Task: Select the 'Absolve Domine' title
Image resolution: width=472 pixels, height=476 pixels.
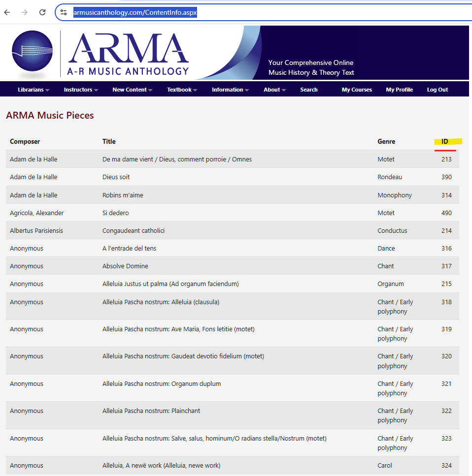Action: pos(125,266)
